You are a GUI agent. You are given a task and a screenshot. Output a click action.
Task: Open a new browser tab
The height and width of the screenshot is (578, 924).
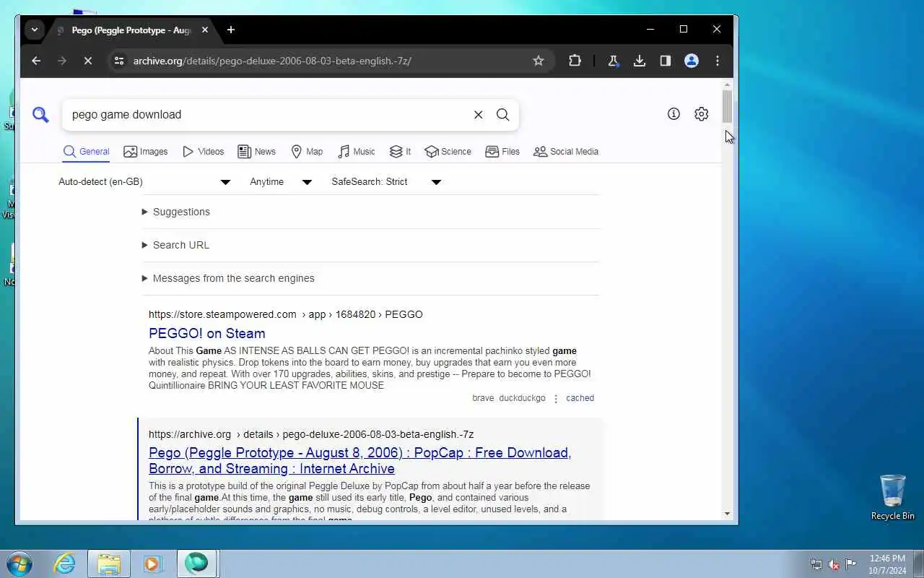[231, 30]
